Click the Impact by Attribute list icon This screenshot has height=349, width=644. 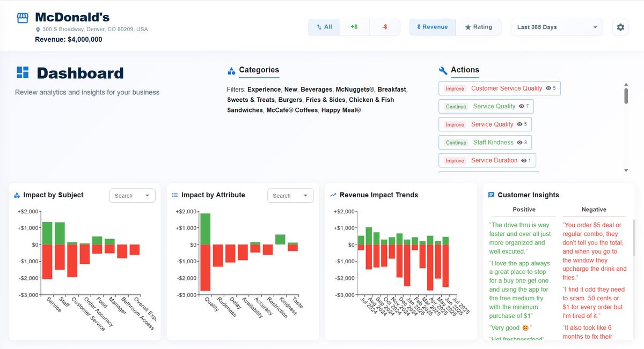[175, 195]
